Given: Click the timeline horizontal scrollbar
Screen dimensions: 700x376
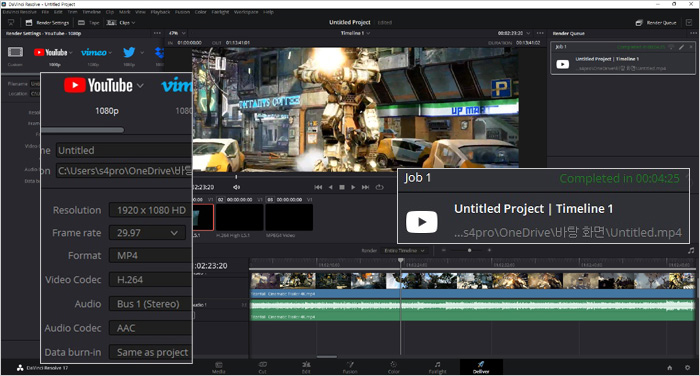Looking at the screenshot, I should click(x=327, y=356).
